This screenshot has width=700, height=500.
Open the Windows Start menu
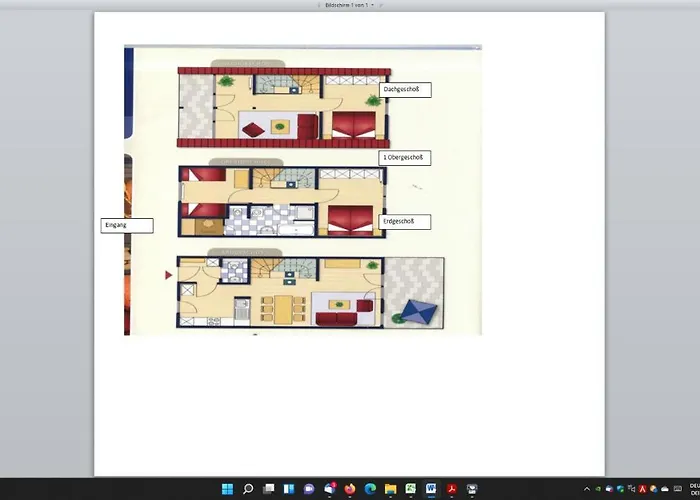[x=227, y=490]
